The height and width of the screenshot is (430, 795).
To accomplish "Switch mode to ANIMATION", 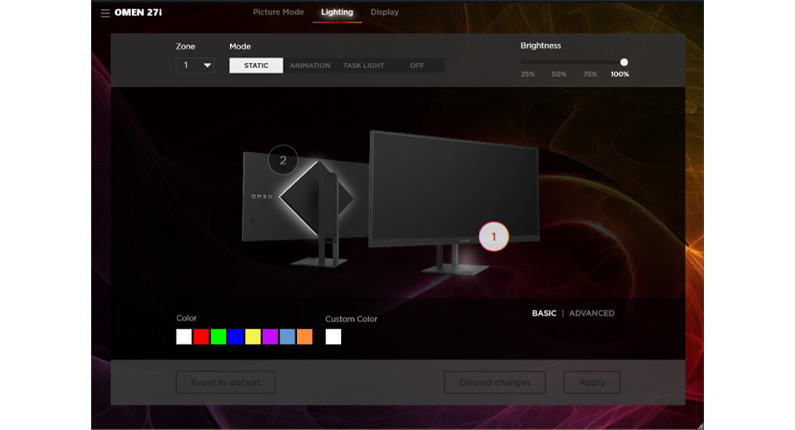I will (x=310, y=65).
